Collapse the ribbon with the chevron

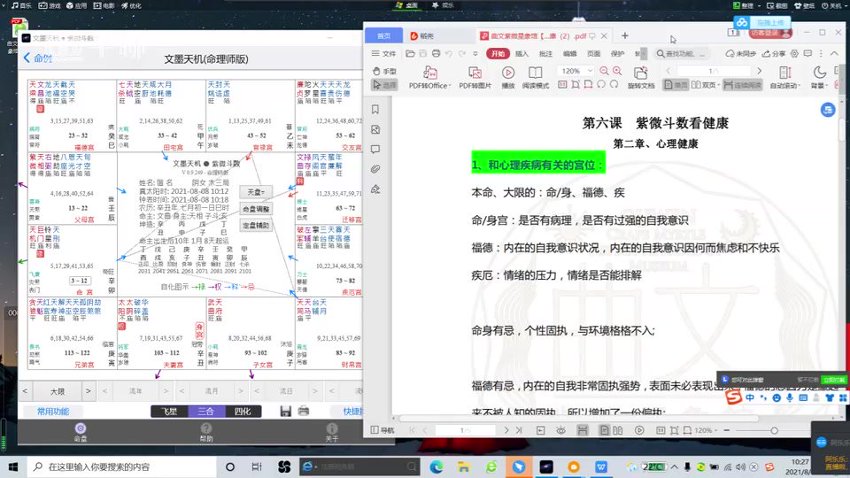pyautogui.click(x=834, y=54)
